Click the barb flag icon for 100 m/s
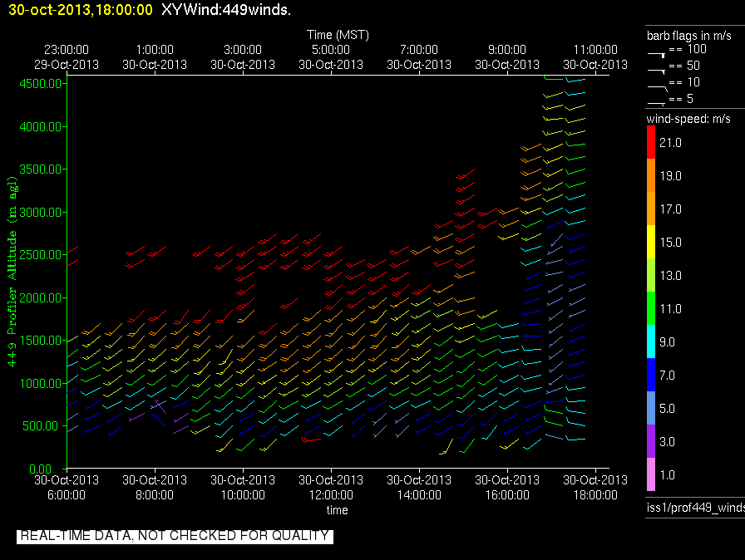This screenshot has width=745, height=560. point(657,55)
